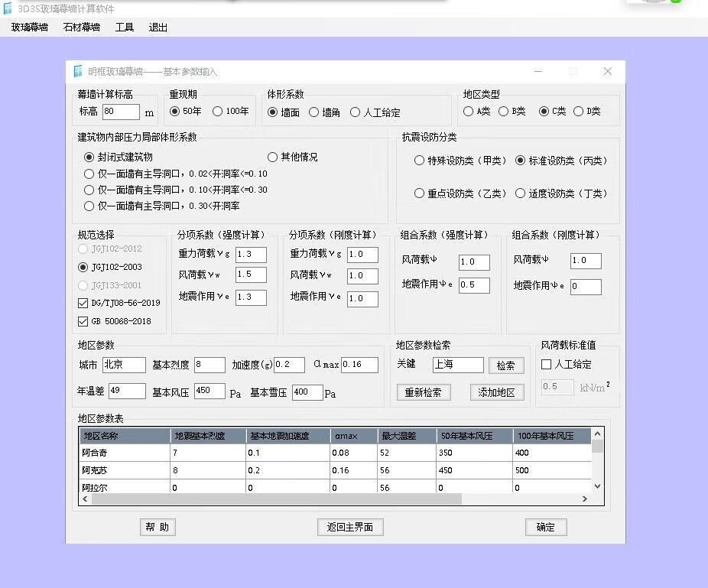Choose 墙角 for the shape coefficient
Screen dimensions: 708x588
pos(314,112)
